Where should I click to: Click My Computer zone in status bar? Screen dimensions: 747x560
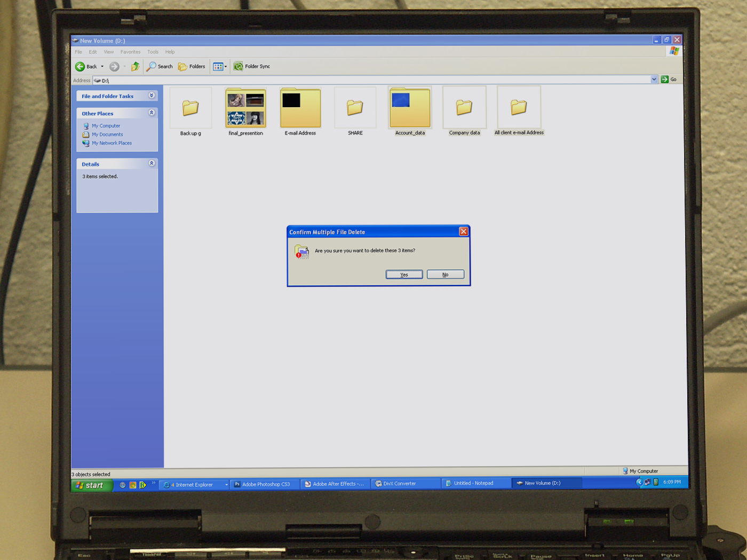point(640,471)
